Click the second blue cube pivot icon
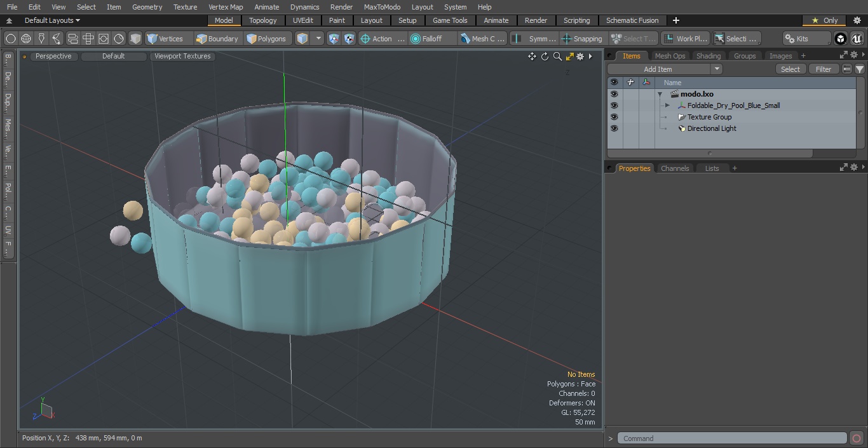Image resolution: width=868 pixels, height=448 pixels. (349, 39)
